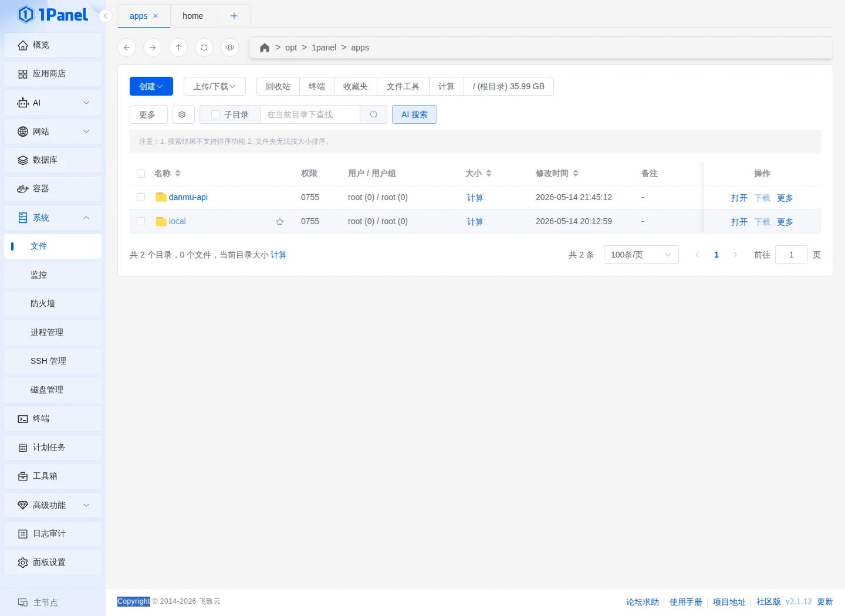Image resolution: width=845 pixels, height=616 pixels.
Task: Go back with the left arrow button
Action: [127, 48]
